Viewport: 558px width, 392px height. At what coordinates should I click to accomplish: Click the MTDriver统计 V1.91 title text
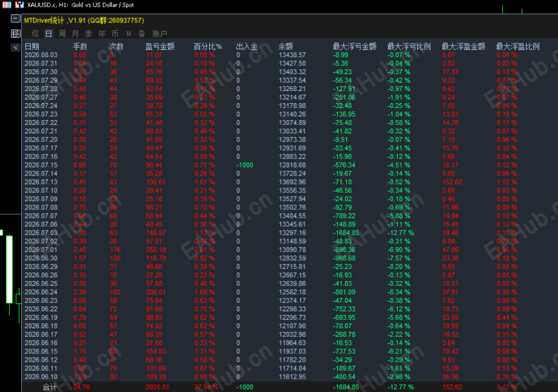point(84,20)
